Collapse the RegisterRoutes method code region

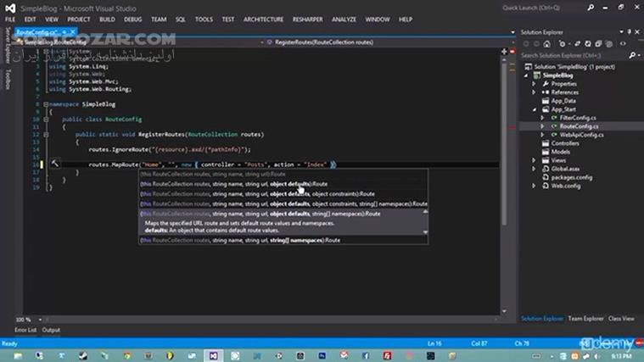(46, 135)
